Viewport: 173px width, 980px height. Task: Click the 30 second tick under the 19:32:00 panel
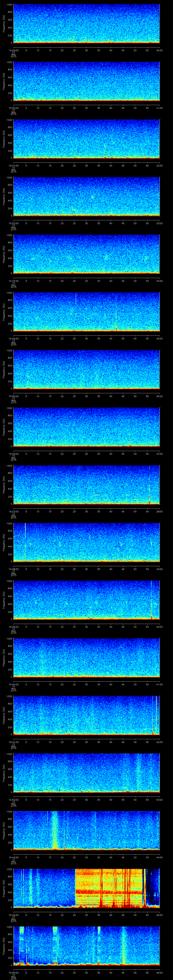tap(86, 223)
